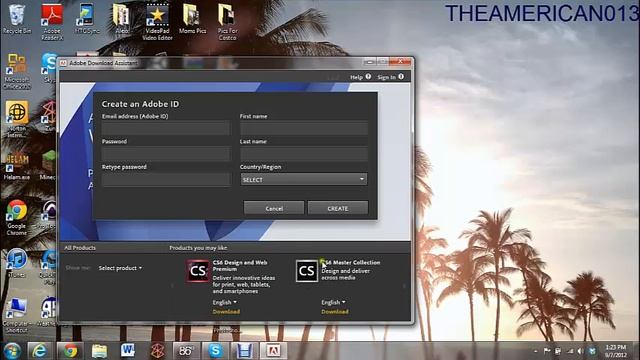This screenshot has height=360, width=640.
Task: Open Microsoft Word from the taskbar
Action: click(x=128, y=351)
